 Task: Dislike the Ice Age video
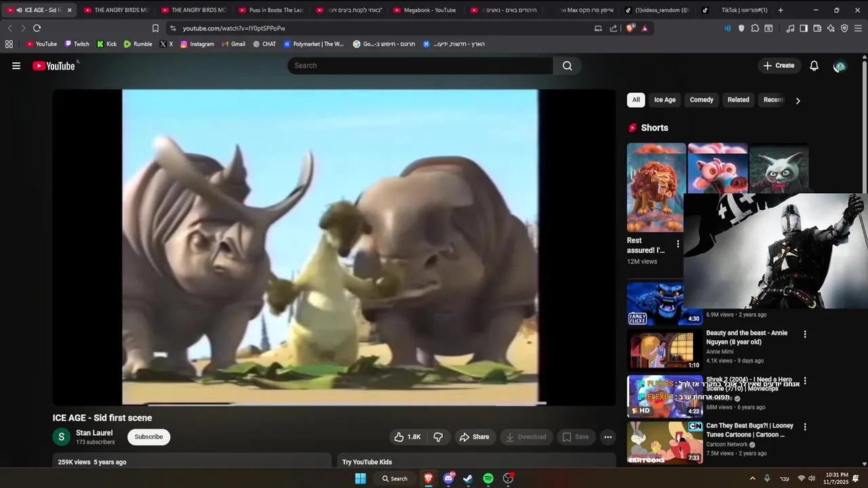pyautogui.click(x=438, y=437)
